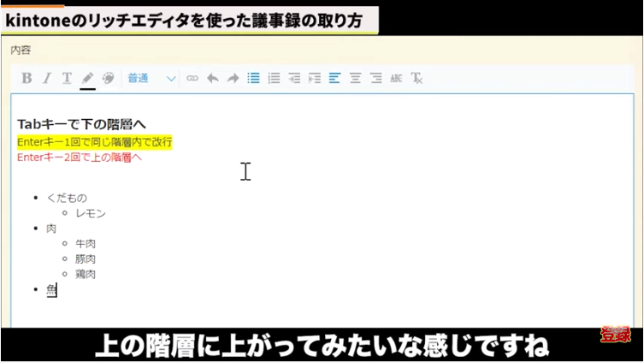Click the heading Tabキーで下の階層へ
Image resolution: width=644 pixels, height=363 pixels.
[x=81, y=124]
